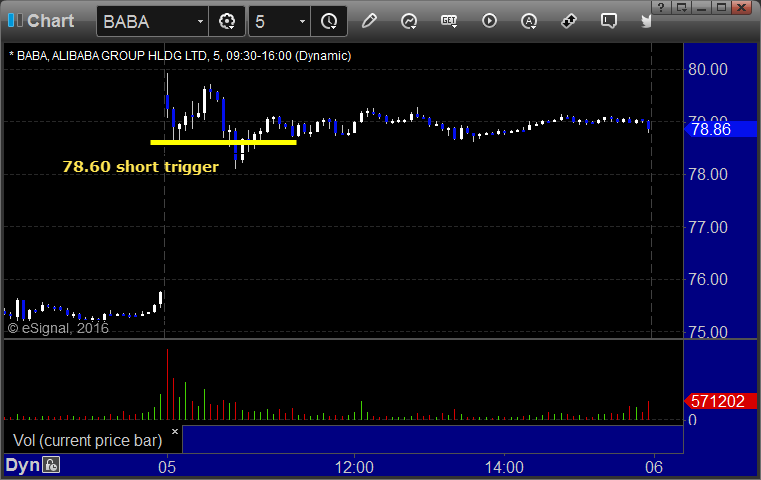Toggle the Dyn lock icon
This screenshot has width=761, height=480.
tap(51, 465)
